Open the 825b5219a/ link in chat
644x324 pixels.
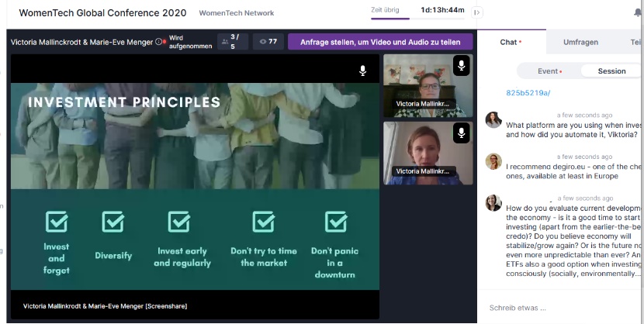[528, 93]
